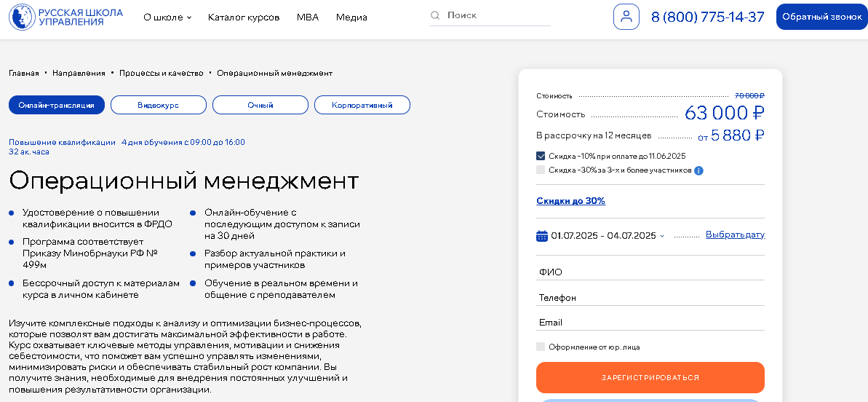Image resolution: width=868 pixels, height=402 pixels.
Task: Check the 'Оформление от юр. лица' box
Action: (541, 347)
